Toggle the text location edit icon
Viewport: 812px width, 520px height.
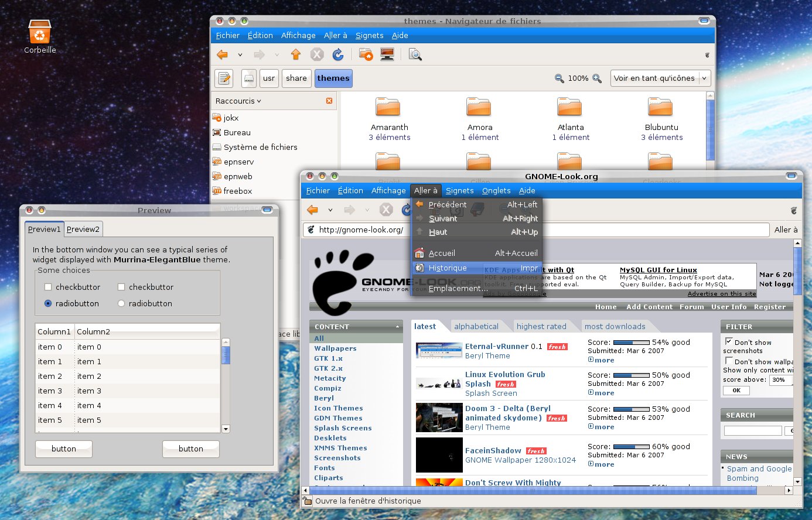click(x=224, y=78)
